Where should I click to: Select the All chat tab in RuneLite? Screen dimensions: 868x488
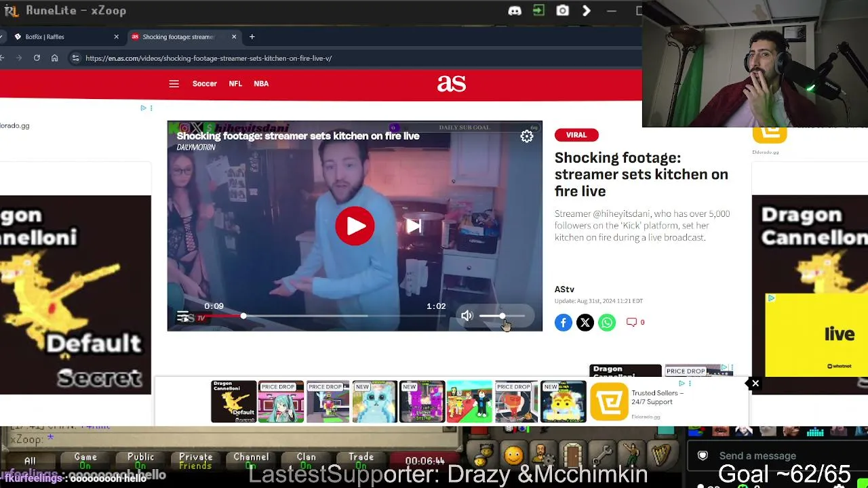(x=30, y=461)
